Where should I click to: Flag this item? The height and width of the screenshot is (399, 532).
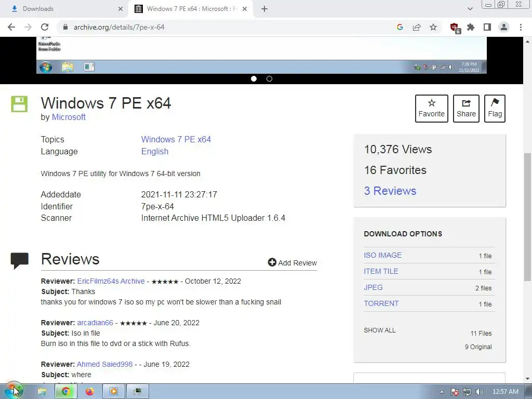pyautogui.click(x=495, y=109)
